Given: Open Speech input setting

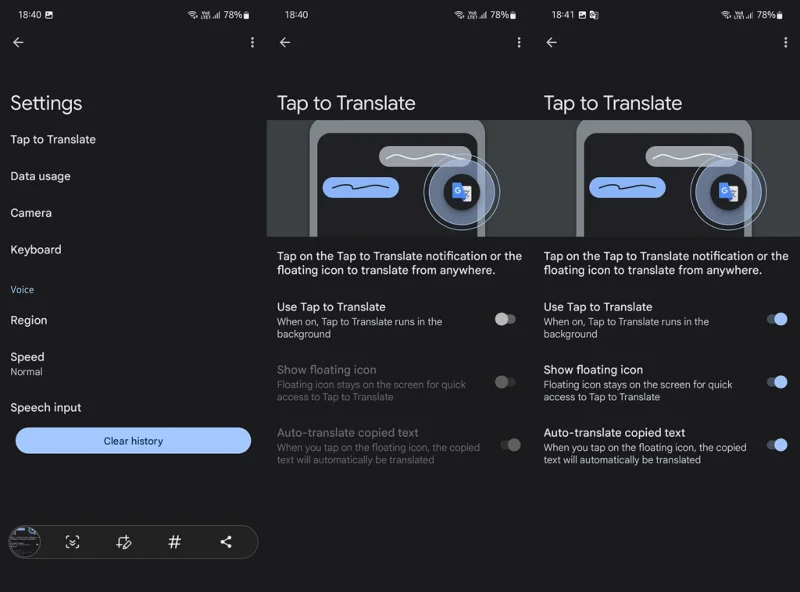Looking at the screenshot, I should pyautogui.click(x=46, y=407).
